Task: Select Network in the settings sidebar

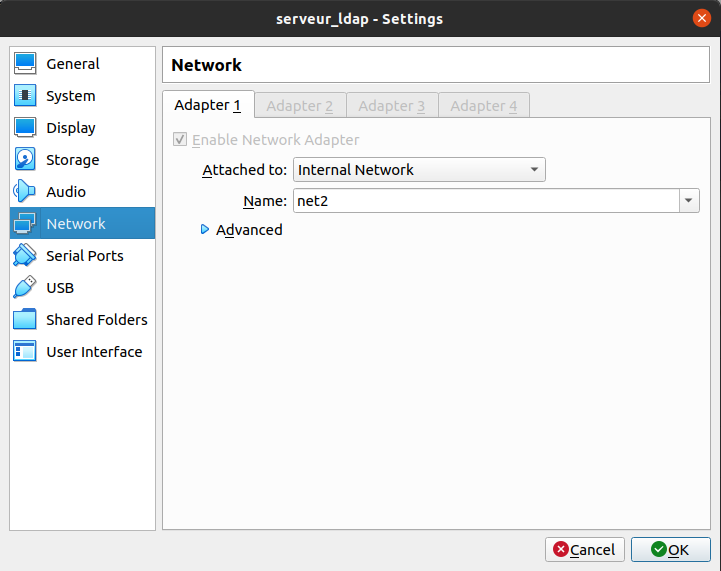Action: 76,224
